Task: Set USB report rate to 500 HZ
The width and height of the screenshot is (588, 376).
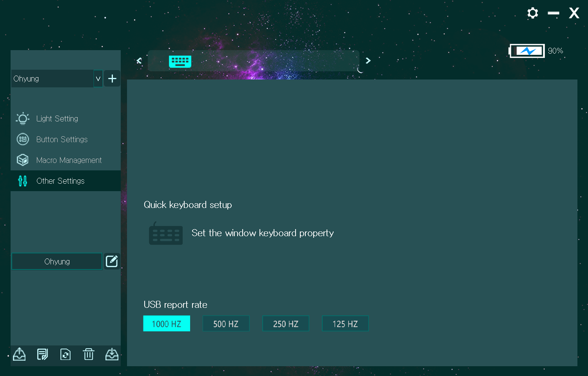Action: (226, 324)
